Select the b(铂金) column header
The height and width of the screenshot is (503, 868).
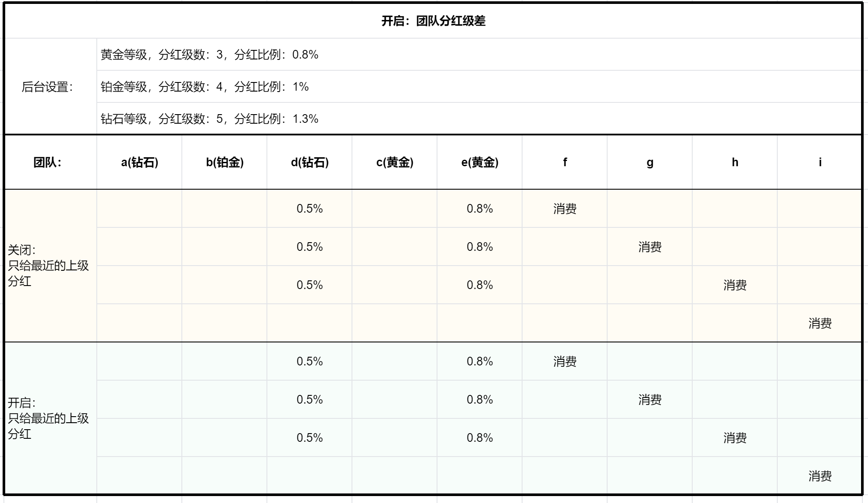224,162
